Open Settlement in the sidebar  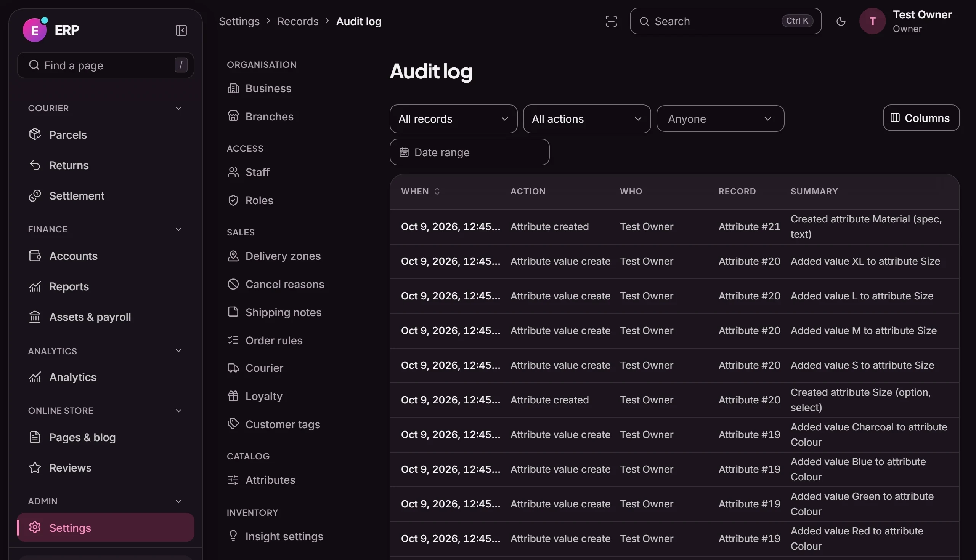106,196
